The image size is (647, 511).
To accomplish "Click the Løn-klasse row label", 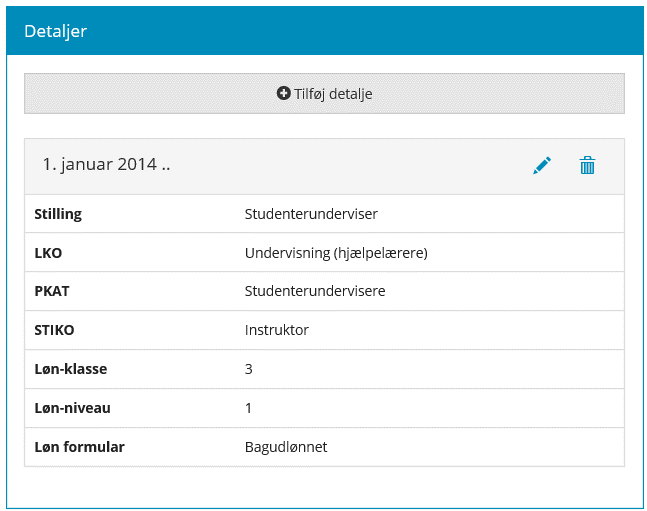I will click(x=70, y=369).
